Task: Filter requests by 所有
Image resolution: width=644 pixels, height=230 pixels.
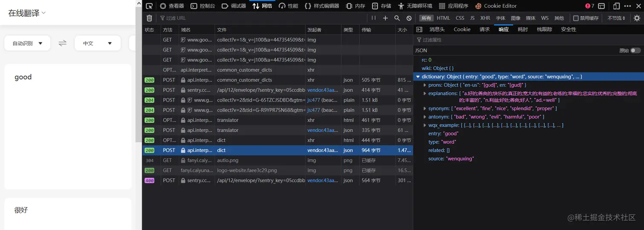Action: [426, 18]
